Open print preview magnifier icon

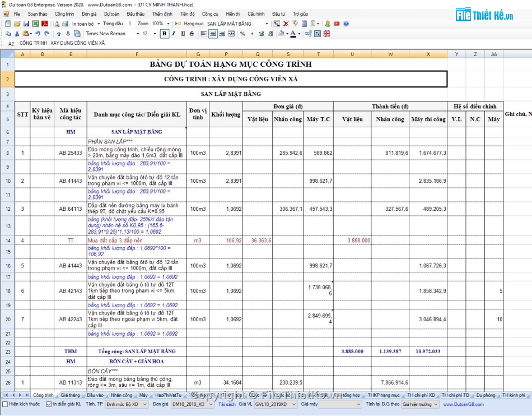tap(57, 24)
